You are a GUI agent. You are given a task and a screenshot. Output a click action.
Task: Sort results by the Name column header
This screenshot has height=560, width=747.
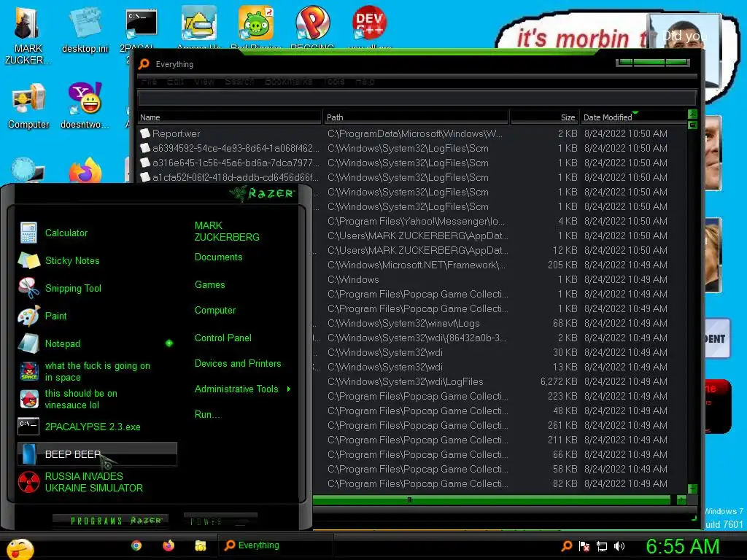(x=230, y=117)
